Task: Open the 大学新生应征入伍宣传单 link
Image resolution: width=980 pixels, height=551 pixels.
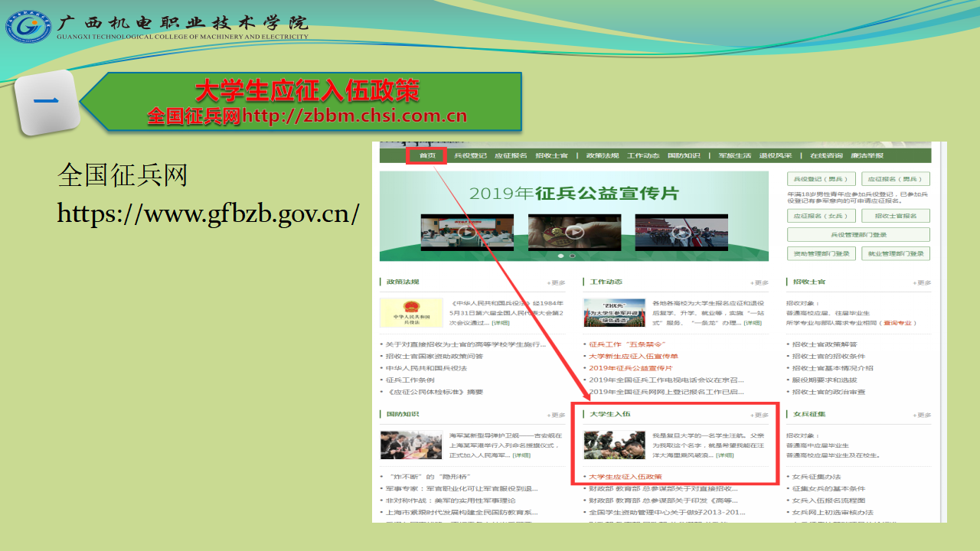Action: pos(633,357)
